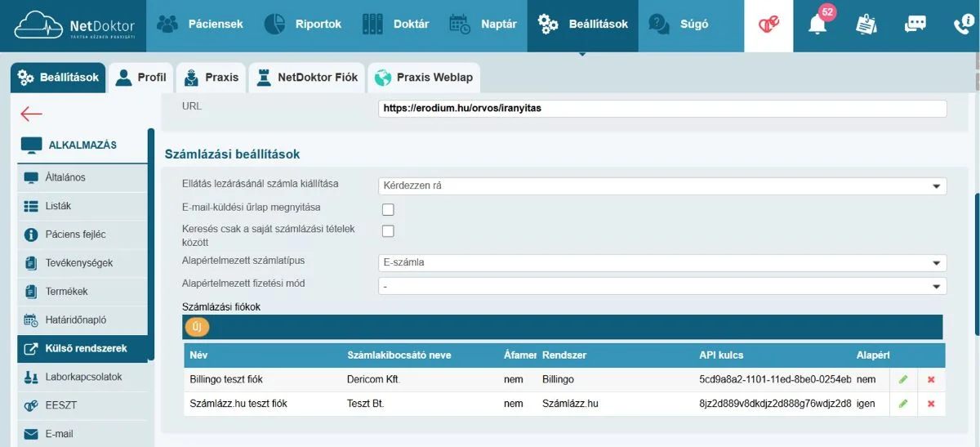Edit the Billingo teszt fiók row
Viewport: 980px width, 447px height.
[x=902, y=379]
